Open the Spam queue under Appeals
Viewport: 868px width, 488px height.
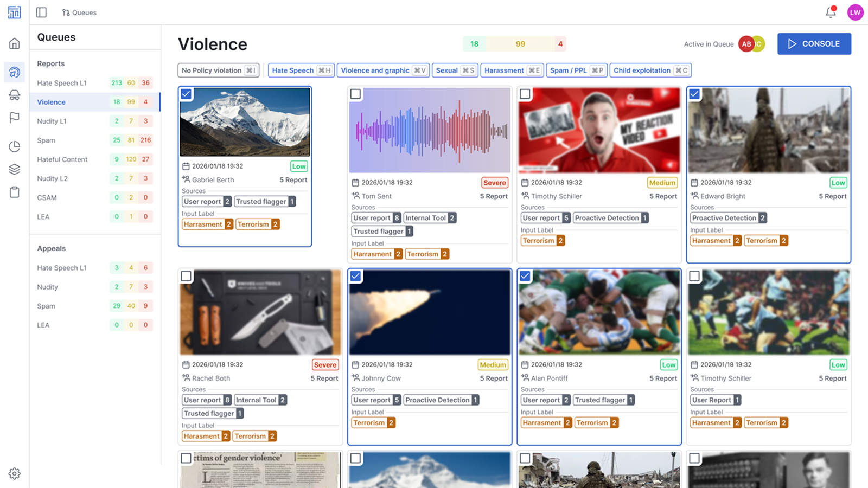(x=46, y=305)
